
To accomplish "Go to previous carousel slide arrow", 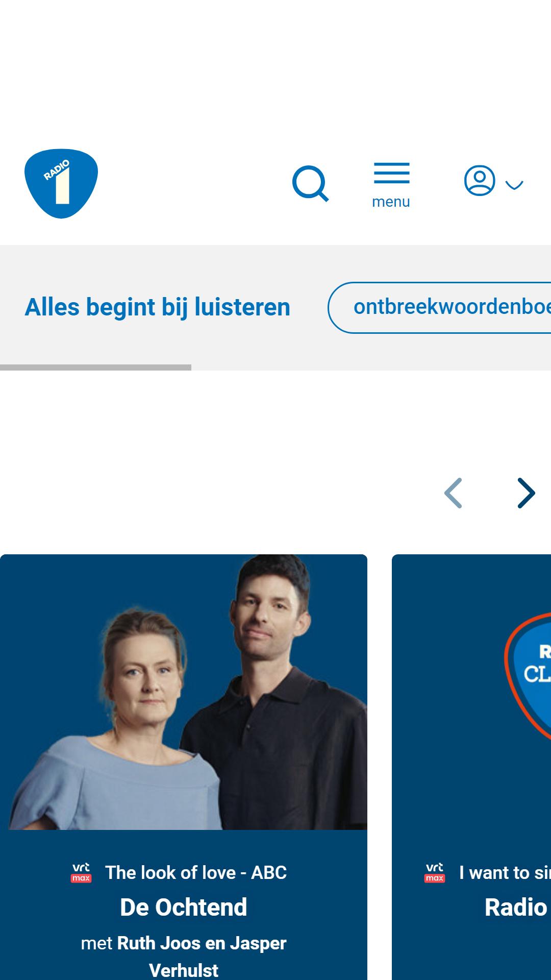I will tap(453, 493).
